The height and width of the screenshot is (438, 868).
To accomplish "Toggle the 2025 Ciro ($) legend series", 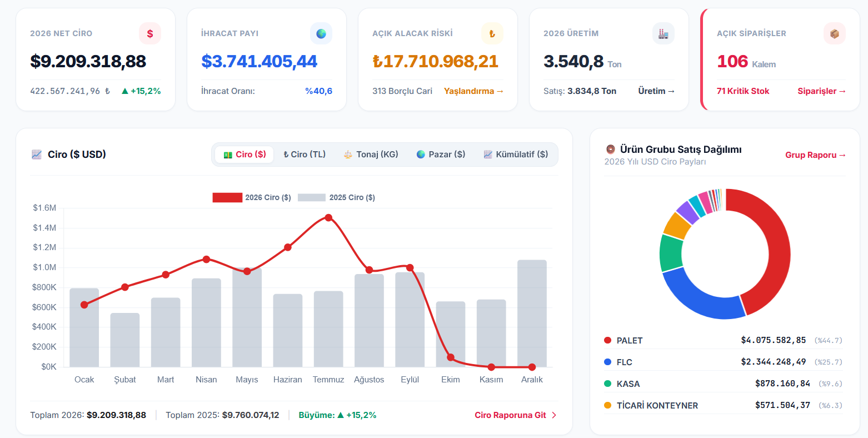I will pyautogui.click(x=336, y=197).
